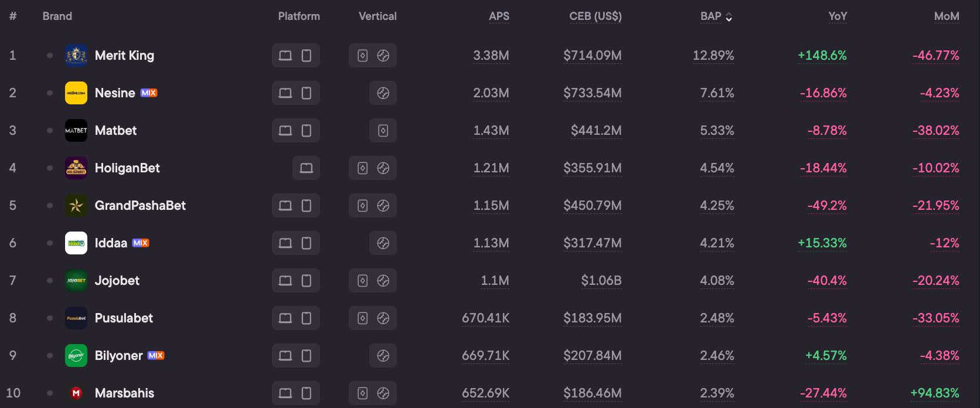
Task: Click the MIX badge next to Bilyoner
Action: point(156,356)
